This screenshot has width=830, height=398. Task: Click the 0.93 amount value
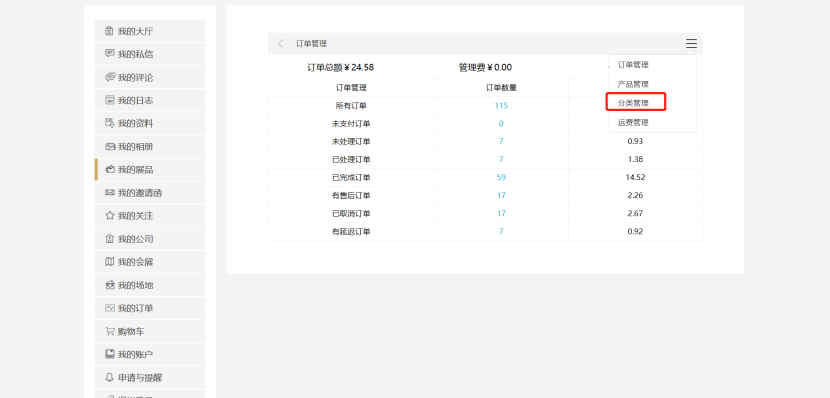tap(635, 141)
